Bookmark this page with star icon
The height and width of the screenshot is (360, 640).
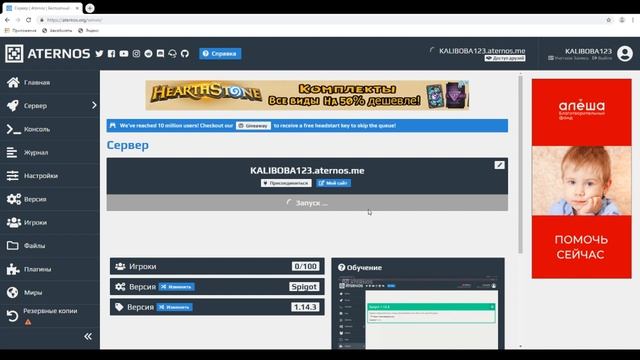[x=609, y=20]
